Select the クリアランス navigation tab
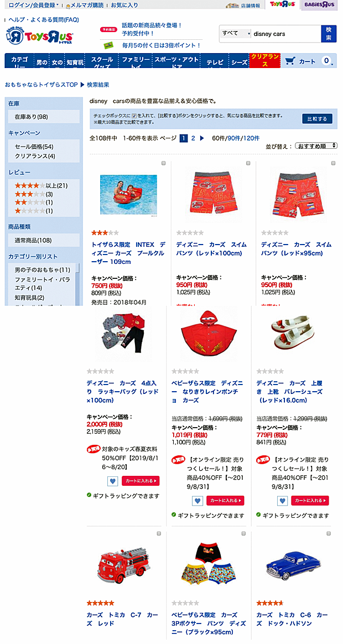This screenshot has width=343, height=644. [x=265, y=60]
